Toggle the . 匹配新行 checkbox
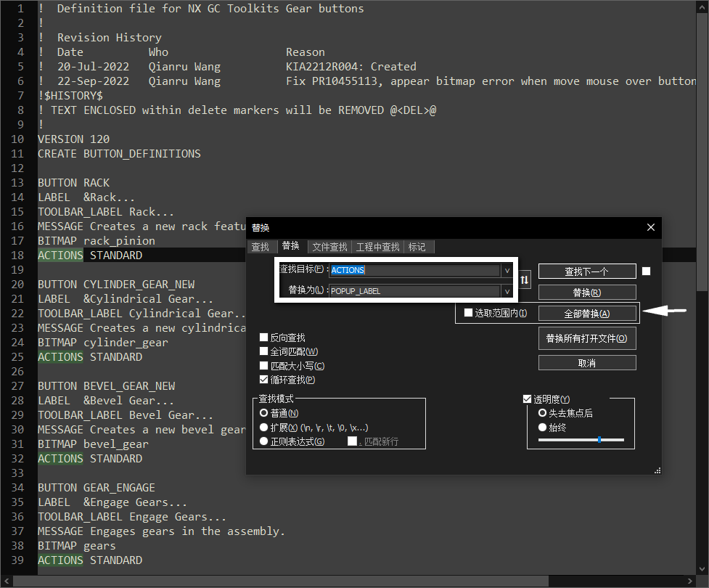Screen dimensions: 709x588 (x=352, y=441)
